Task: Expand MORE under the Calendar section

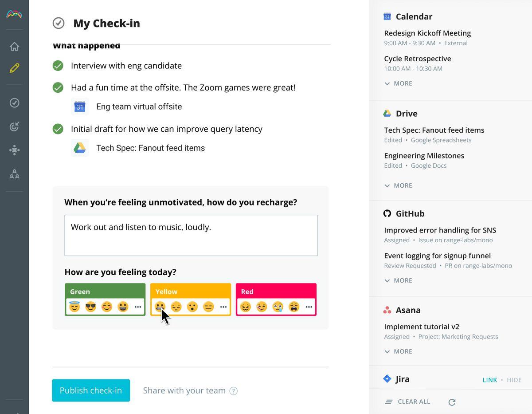Action: point(398,83)
